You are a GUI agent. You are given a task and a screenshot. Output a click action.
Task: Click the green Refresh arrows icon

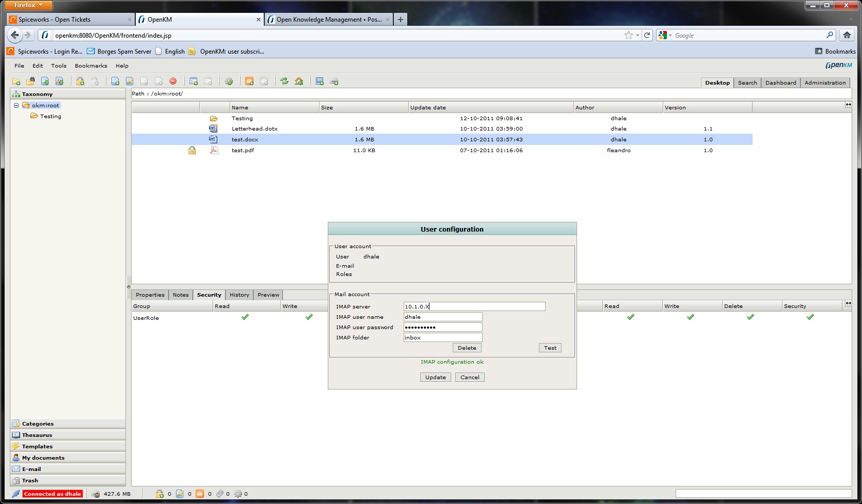[x=284, y=82]
